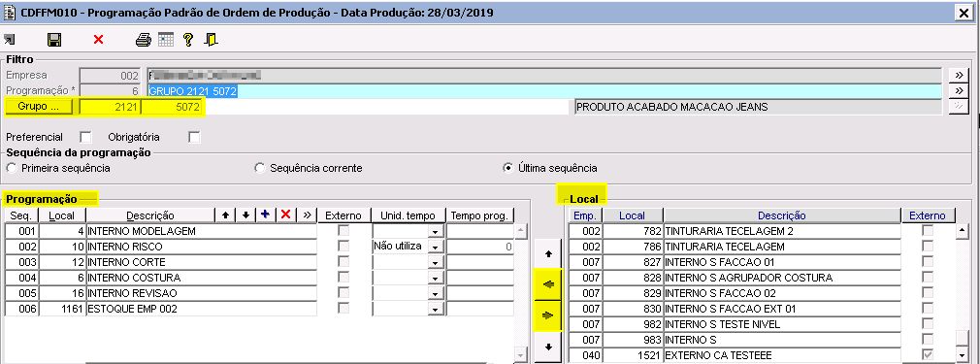Click Programação description field GRUPO 2121 5072
This screenshot has width=980, height=364.
click(x=543, y=91)
